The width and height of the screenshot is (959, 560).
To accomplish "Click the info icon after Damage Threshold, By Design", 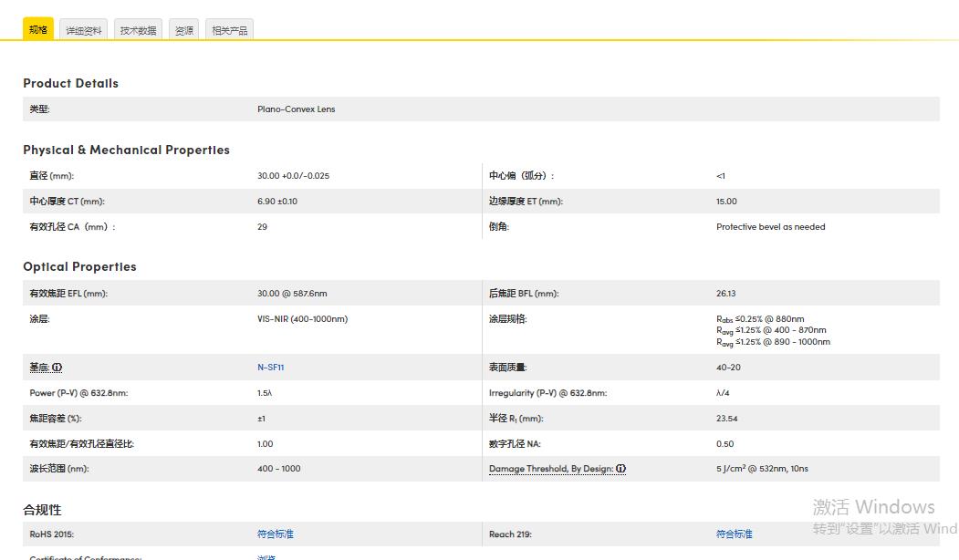I will [x=621, y=469].
